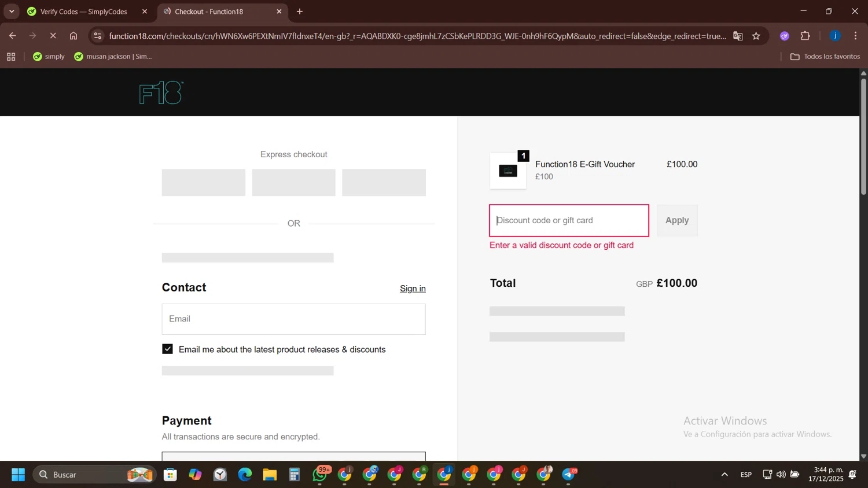This screenshot has height=488, width=868.
Task: Open a new browser tab
Action: (x=300, y=12)
